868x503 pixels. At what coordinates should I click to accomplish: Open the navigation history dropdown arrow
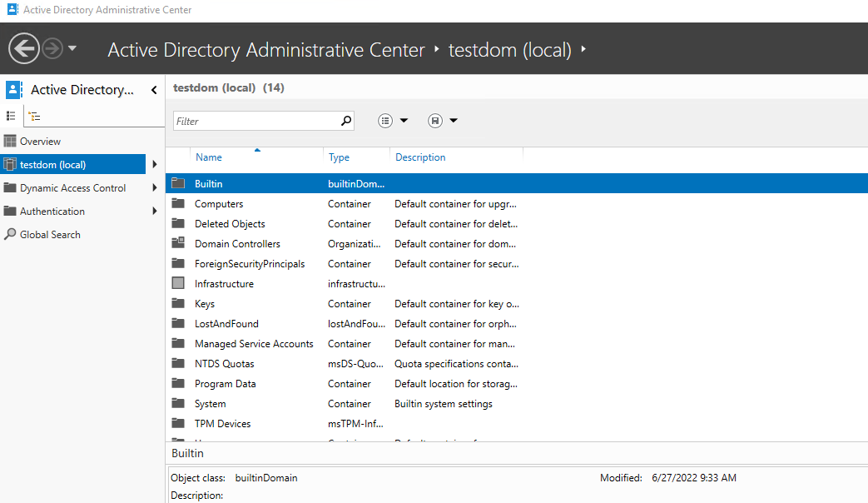pyautogui.click(x=72, y=49)
